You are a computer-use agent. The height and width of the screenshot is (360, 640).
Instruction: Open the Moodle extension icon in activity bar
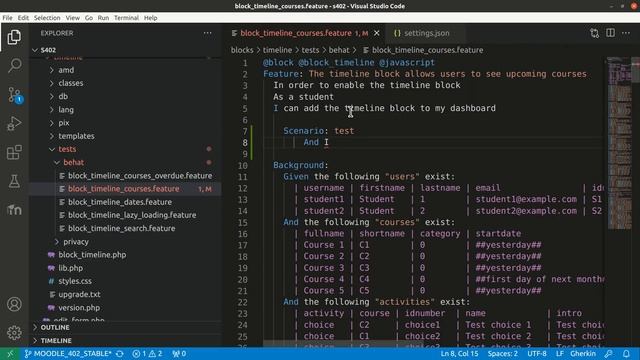coord(14,210)
